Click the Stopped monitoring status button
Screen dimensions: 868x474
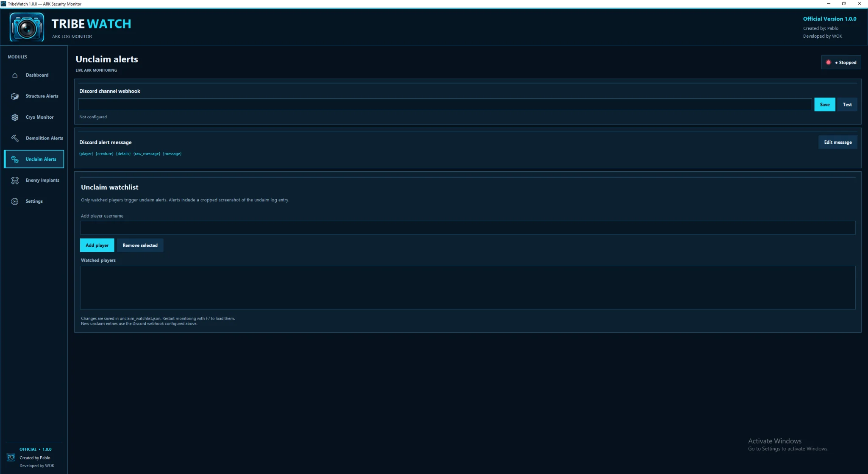coord(841,62)
